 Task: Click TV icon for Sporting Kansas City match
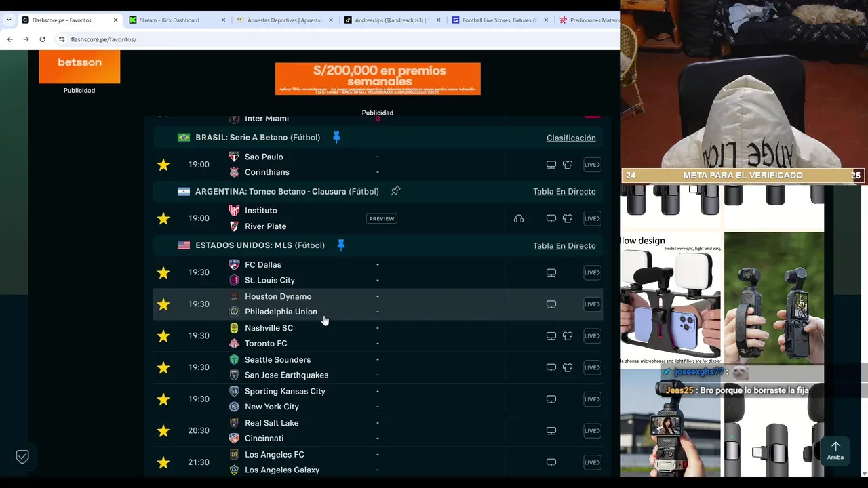pos(551,399)
